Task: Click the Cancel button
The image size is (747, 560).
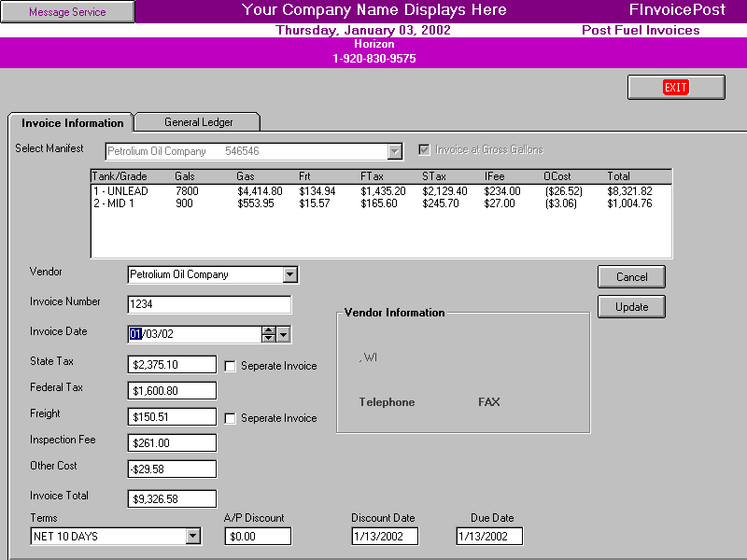Action: click(631, 276)
